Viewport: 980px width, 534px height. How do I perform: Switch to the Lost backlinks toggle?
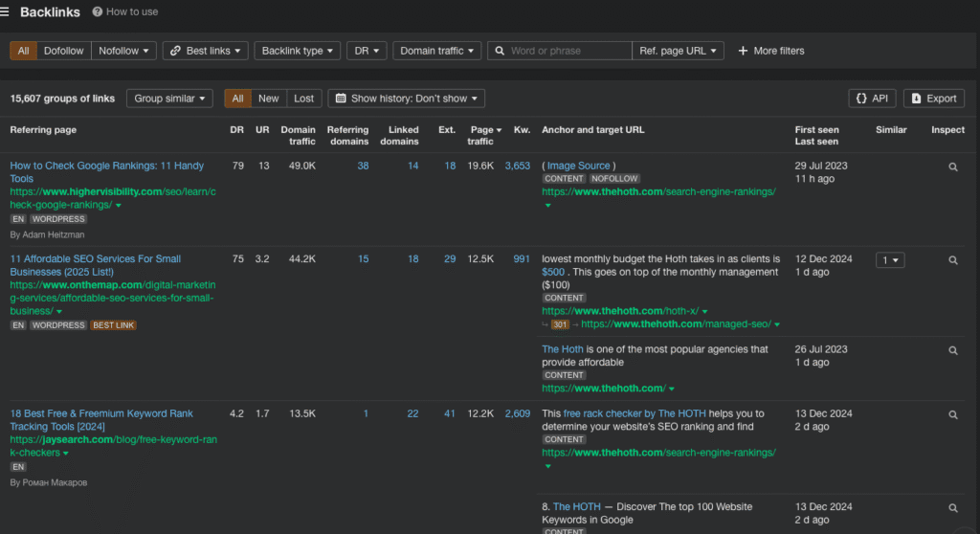click(303, 99)
